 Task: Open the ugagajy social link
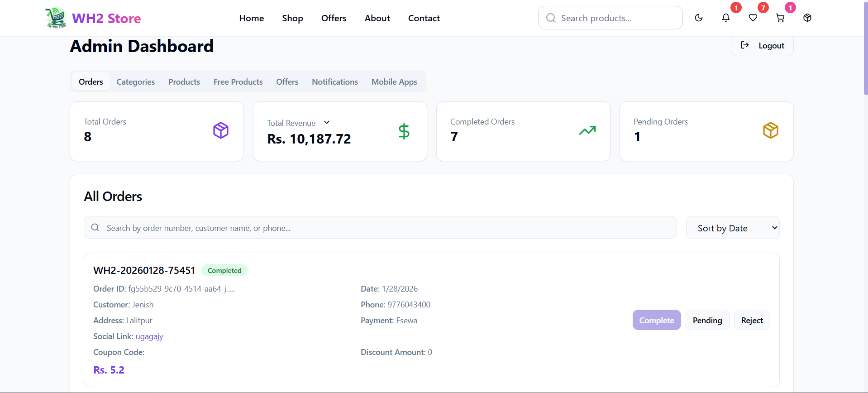[x=149, y=336]
